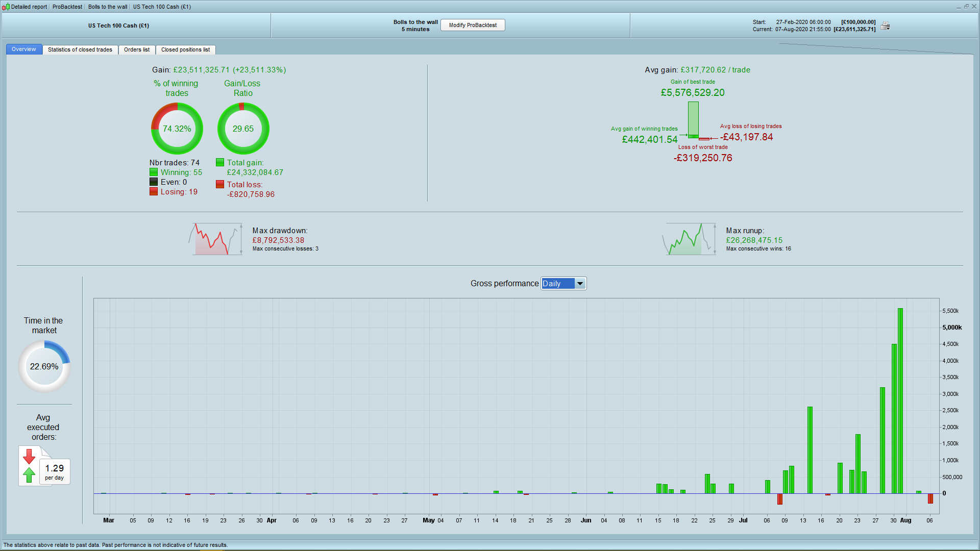The width and height of the screenshot is (980, 551).
Task: Open the Daily gross performance dropdown
Action: pyautogui.click(x=558, y=284)
